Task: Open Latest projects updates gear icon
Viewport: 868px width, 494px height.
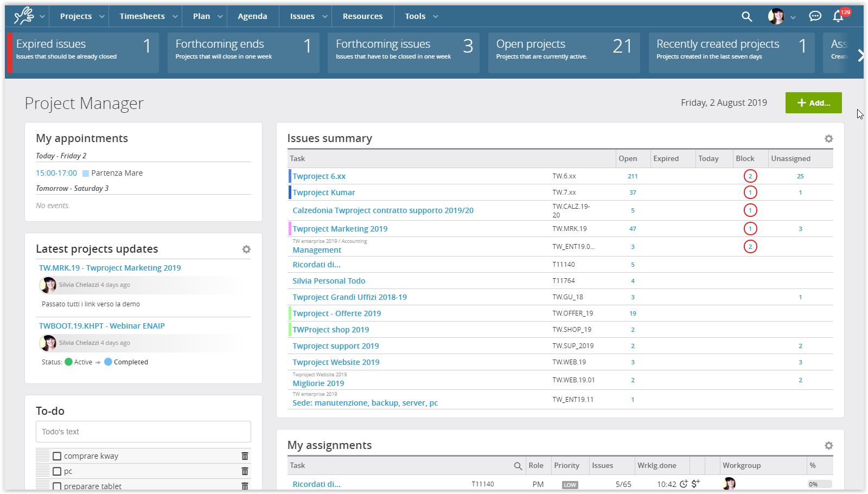Action: (x=247, y=249)
